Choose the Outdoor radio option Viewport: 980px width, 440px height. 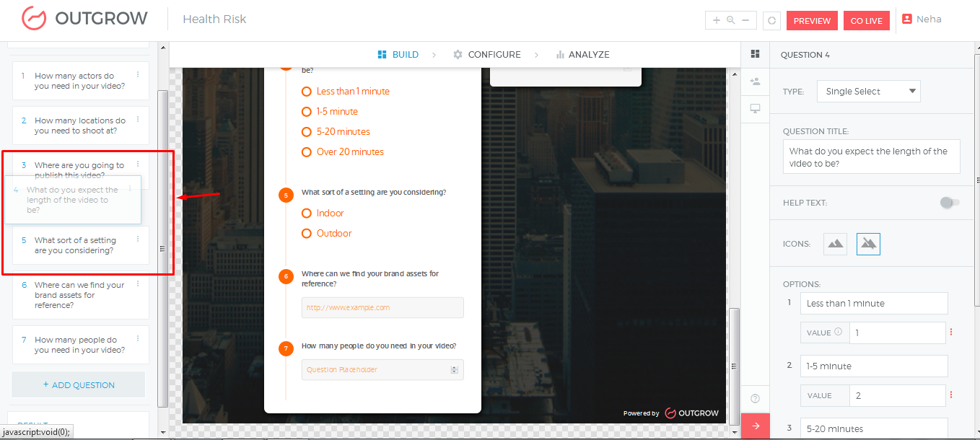pyautogui.click(x=307, y=233)
